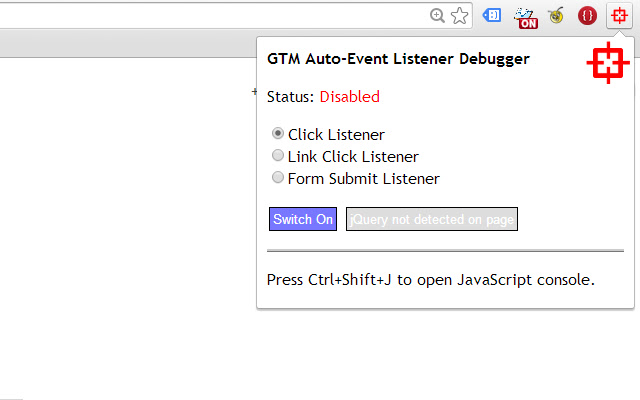Choose the Form Submit Listener radio button
The width and height of the screenshot is (640, 400).
278,178
